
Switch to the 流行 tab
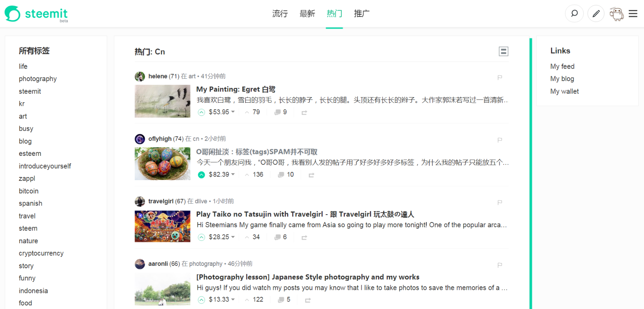(280, 14)
